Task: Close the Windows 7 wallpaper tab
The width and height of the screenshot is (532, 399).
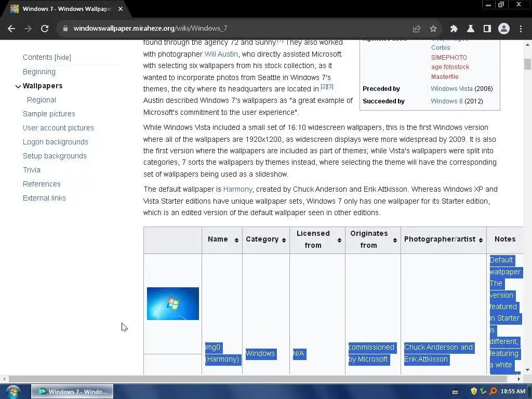Action: coord(121,9)
